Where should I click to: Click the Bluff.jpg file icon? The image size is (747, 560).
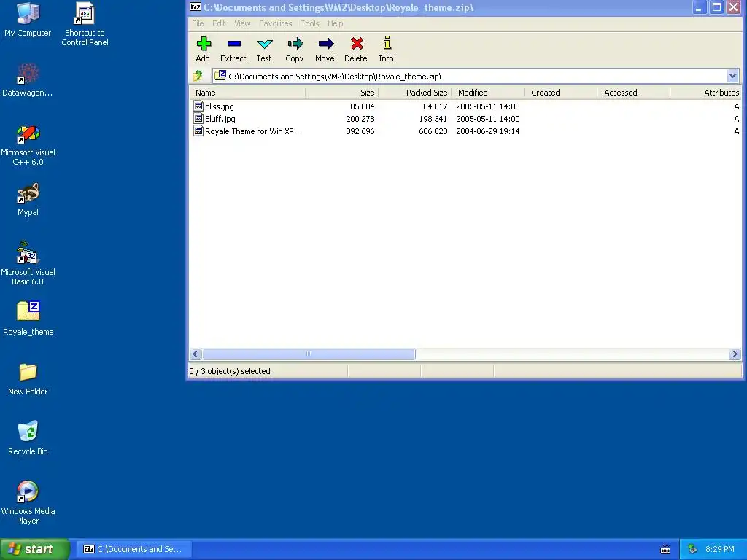(x=198, y=119)
